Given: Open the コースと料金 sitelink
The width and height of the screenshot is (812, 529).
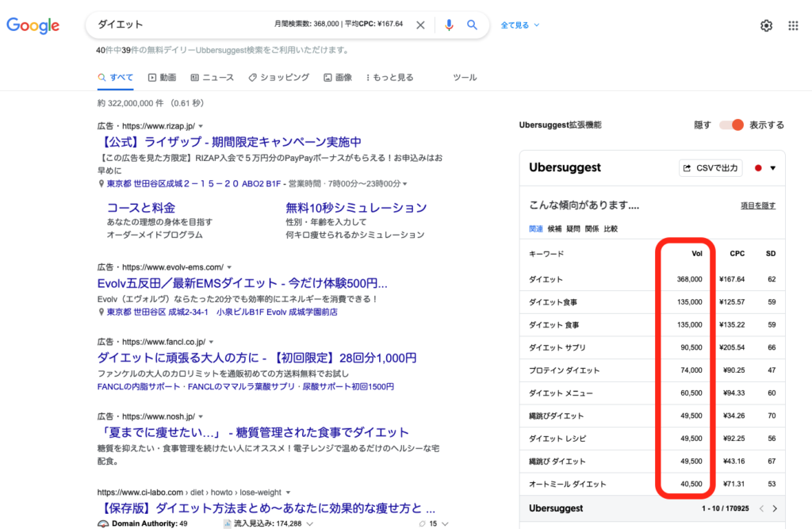Looking at the screenshot, I should click(x=141, y=208).
